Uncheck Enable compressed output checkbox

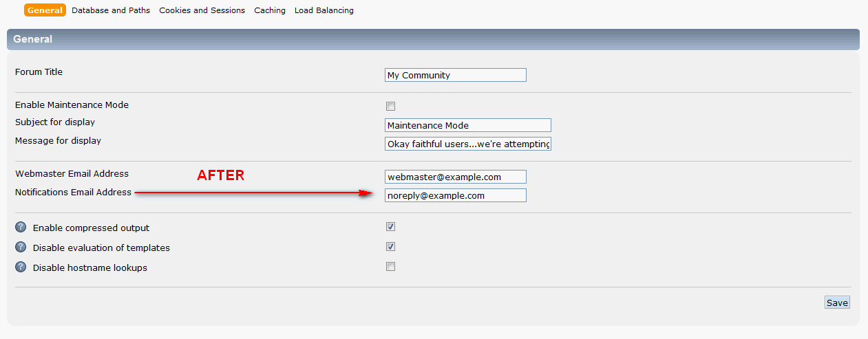[x=390, y=227]
